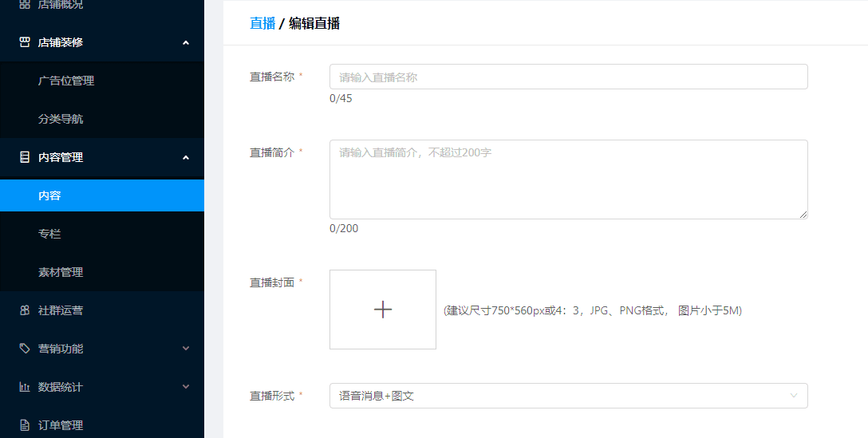
Task: Click the plus icon to upload 直播封面
Action: [x=383, y=310]
